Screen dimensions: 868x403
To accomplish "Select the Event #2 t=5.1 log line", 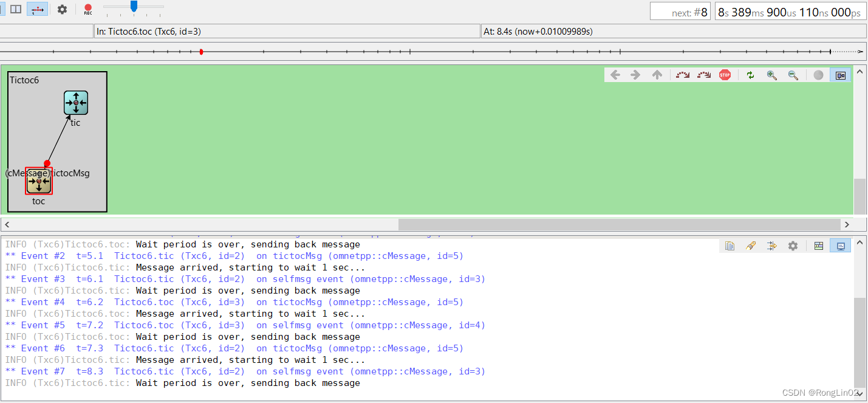I will 234,256.
